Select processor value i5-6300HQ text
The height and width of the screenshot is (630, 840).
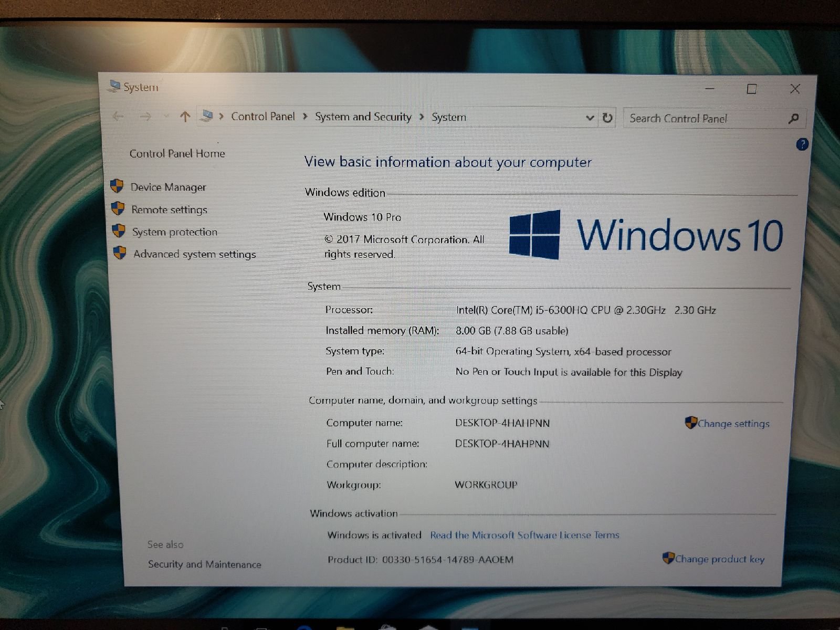tap(586, 310)
